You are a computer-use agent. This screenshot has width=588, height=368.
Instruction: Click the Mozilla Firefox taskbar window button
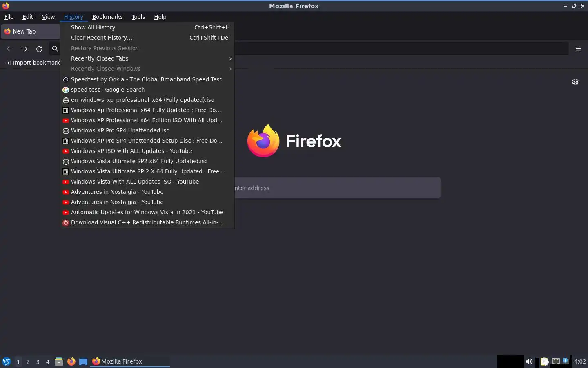(130, 361)
